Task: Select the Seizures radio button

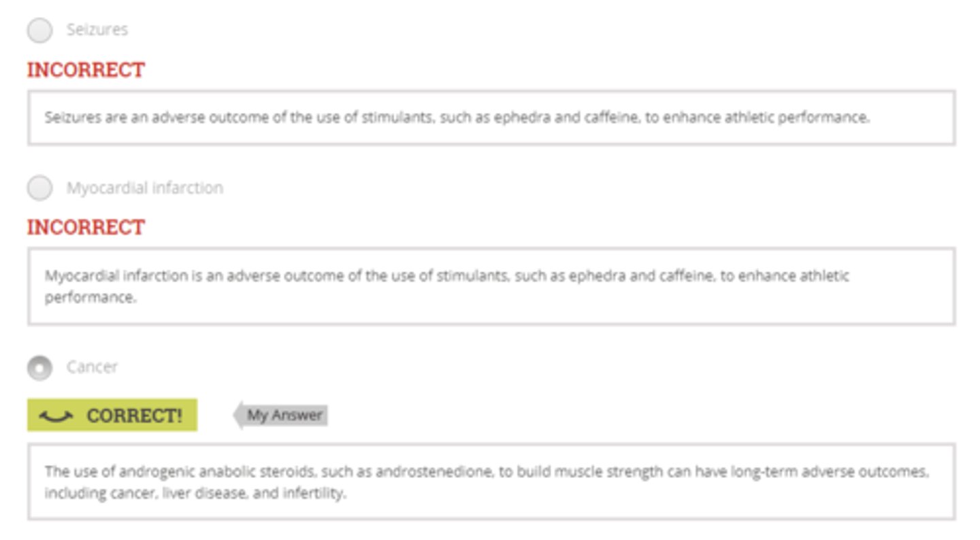Action: click(x=39, y=30)
